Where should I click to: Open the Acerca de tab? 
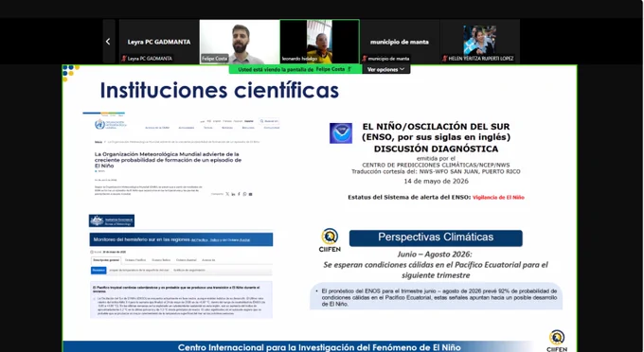pos(208,260)
